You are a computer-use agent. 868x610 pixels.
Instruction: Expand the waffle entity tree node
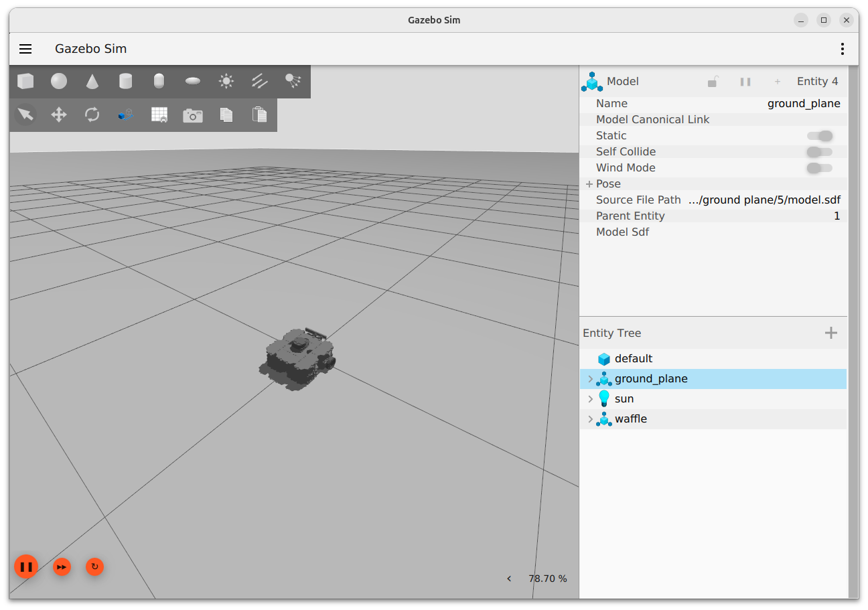tap(590, 419)
